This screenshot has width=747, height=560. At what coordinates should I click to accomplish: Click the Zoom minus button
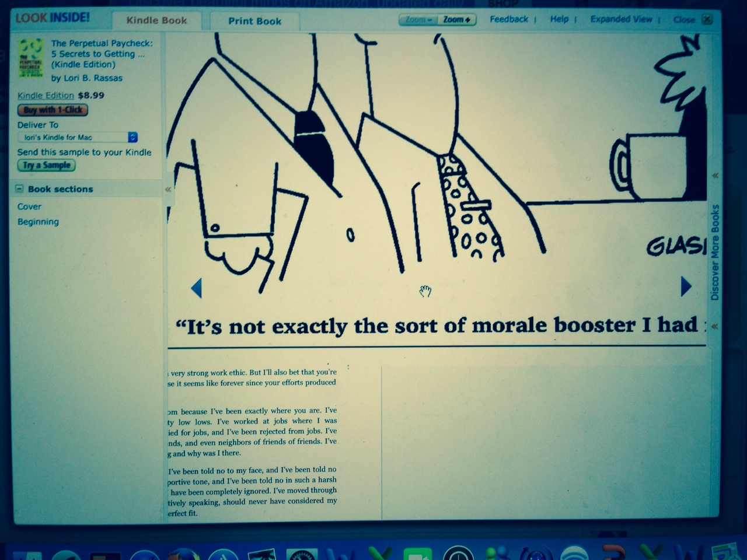click(418, 19)
